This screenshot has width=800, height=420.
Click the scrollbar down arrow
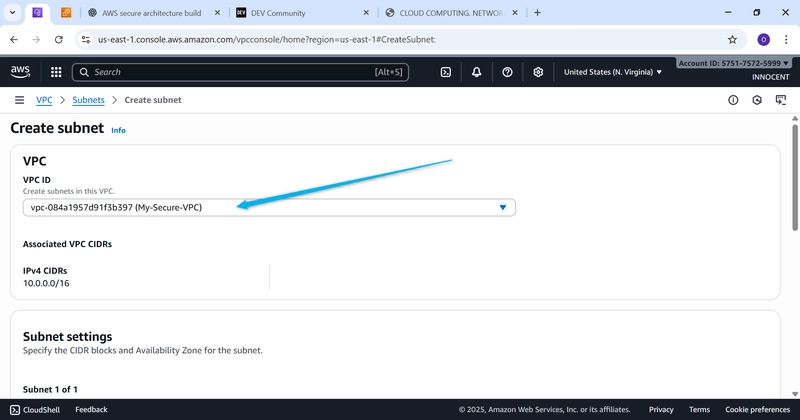point(795,394)
